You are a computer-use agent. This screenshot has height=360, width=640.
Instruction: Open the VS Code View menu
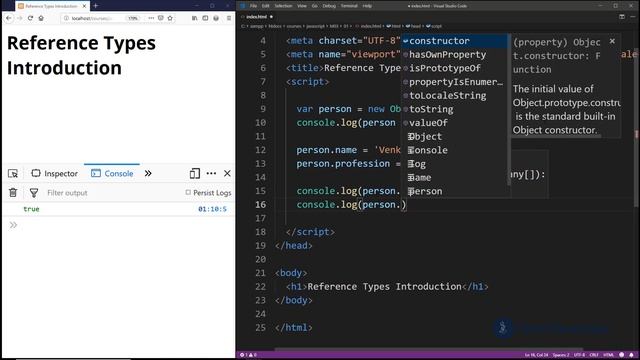pos(302,6)
